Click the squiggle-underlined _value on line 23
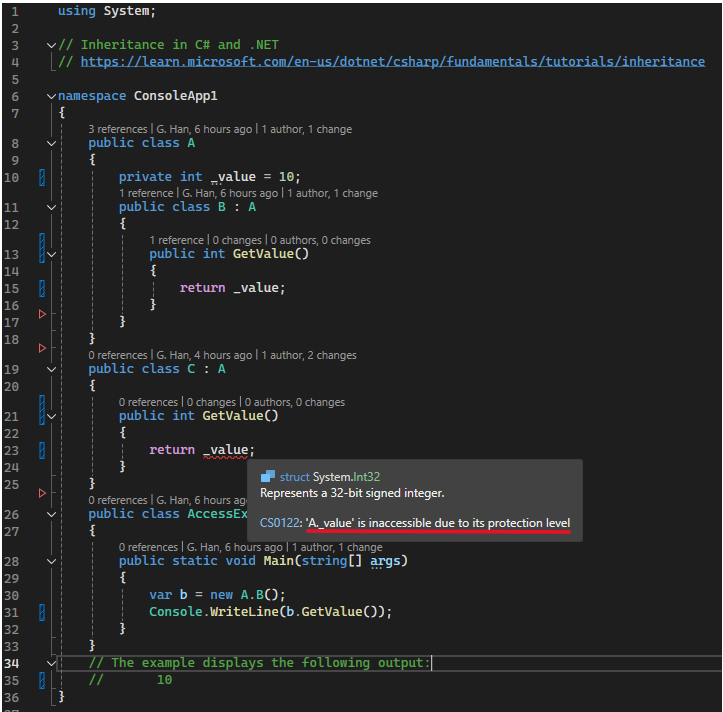 click(x=226, y=450)
